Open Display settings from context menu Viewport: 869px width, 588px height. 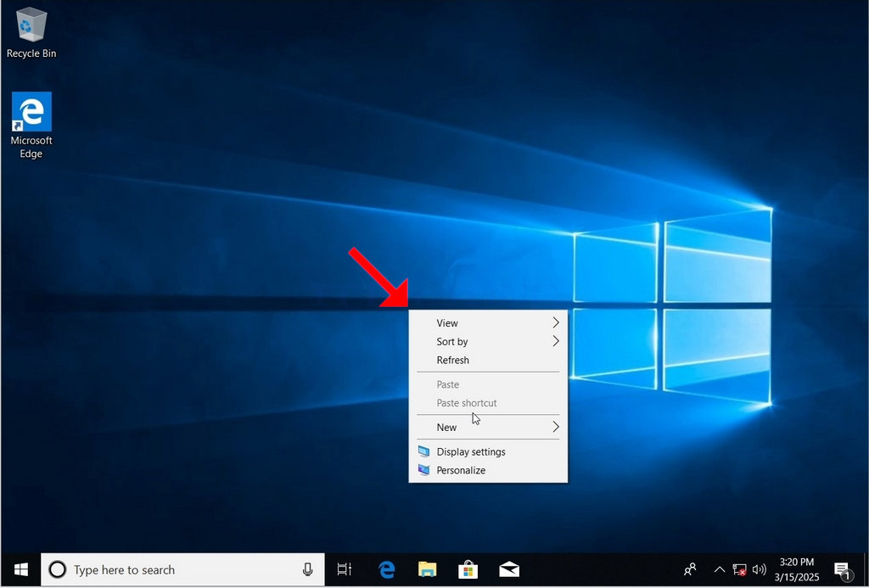coord(488,451)
